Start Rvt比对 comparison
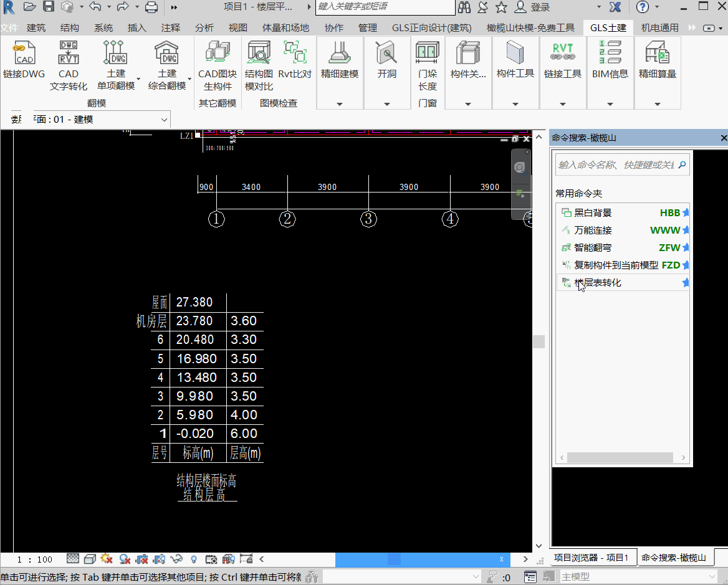728x585 pixels. [x=295, y=60]
